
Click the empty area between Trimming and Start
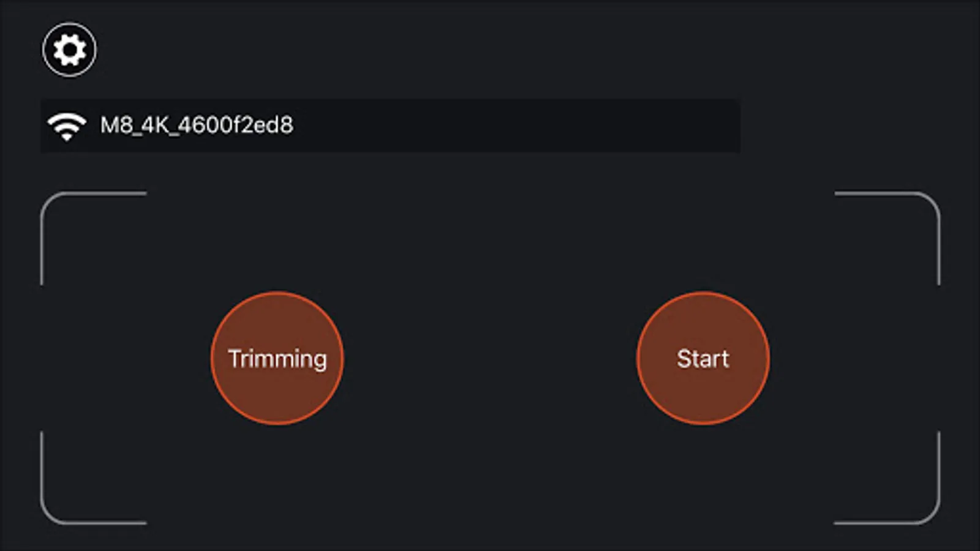490,358
